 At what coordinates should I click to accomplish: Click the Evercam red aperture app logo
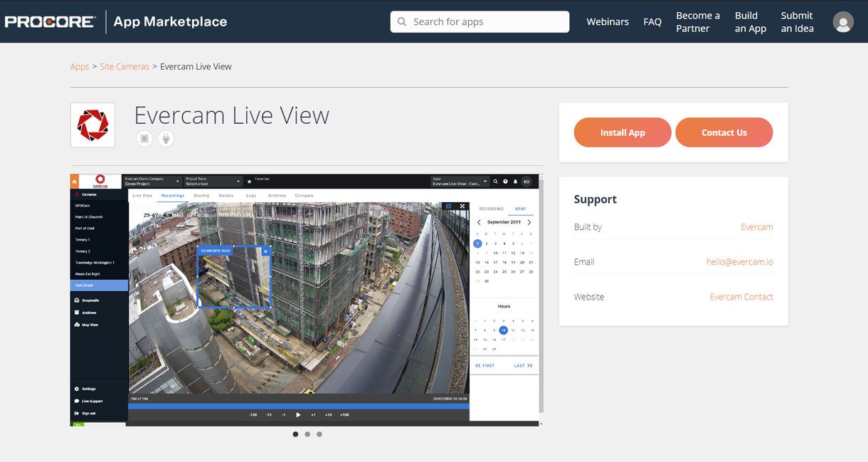tap(92, 125)
